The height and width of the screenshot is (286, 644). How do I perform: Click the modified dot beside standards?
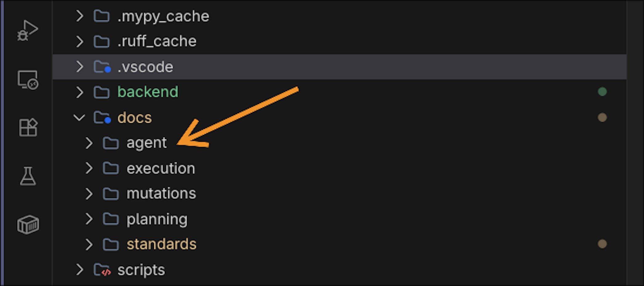tap(602, 244)
